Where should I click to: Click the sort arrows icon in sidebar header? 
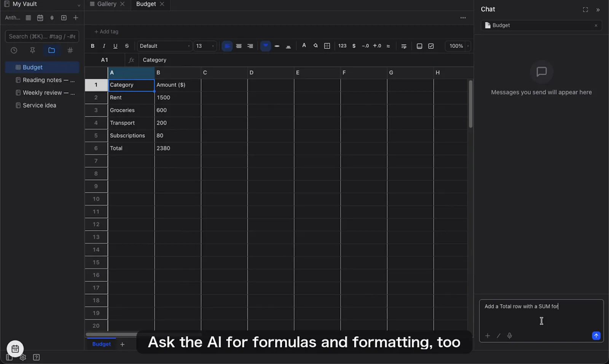click(x=52, y=17)
